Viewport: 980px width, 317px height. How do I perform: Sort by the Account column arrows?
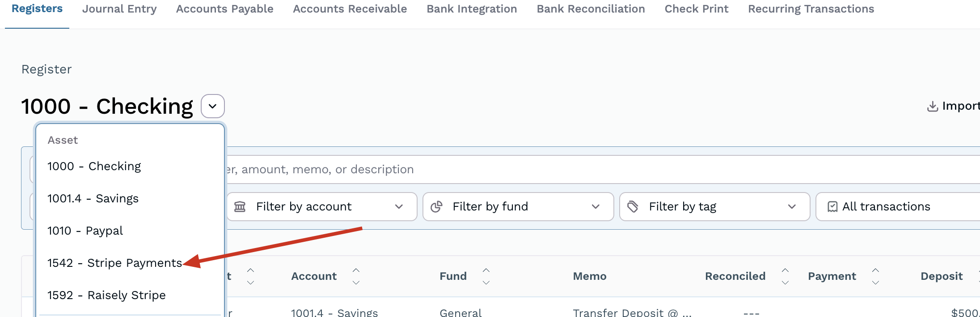click(356, 276)
